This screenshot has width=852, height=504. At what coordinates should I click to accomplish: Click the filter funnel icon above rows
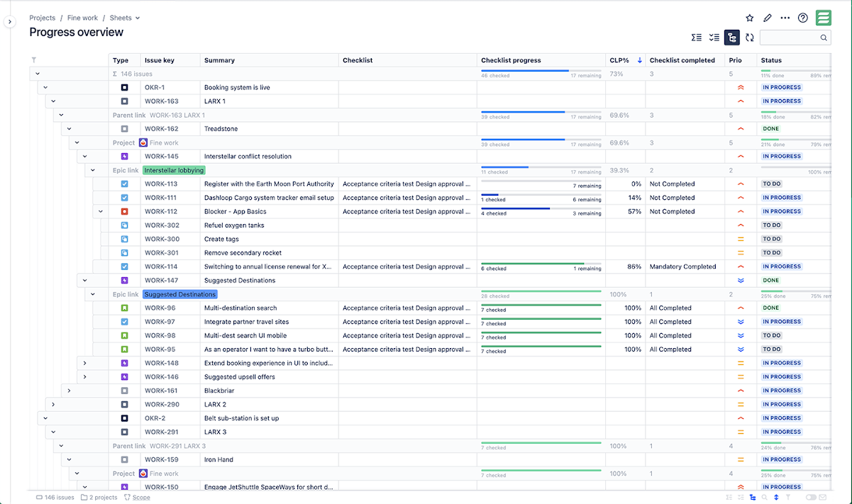[x=33, y=60]
